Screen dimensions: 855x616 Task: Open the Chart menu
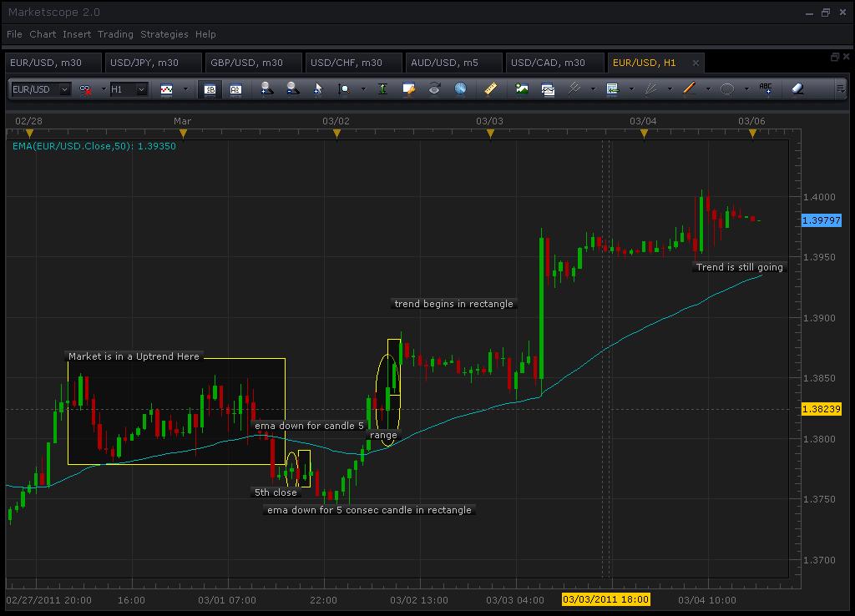point(43,34)
